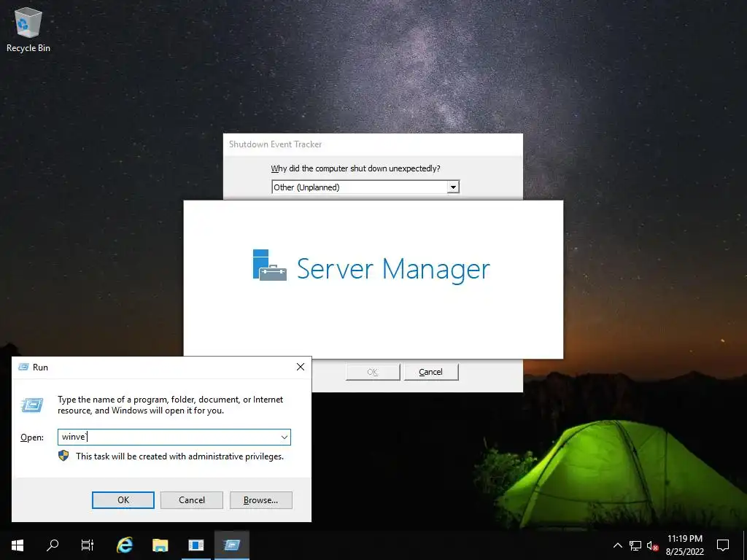Open the Recycle Bin desktop icon
The width and height of the screenshot is (747, 560).
[28, 31]
